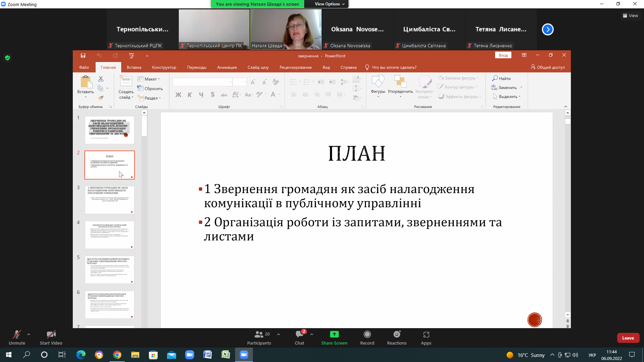Click the Format Painter brush icon

tap(101, 98)
